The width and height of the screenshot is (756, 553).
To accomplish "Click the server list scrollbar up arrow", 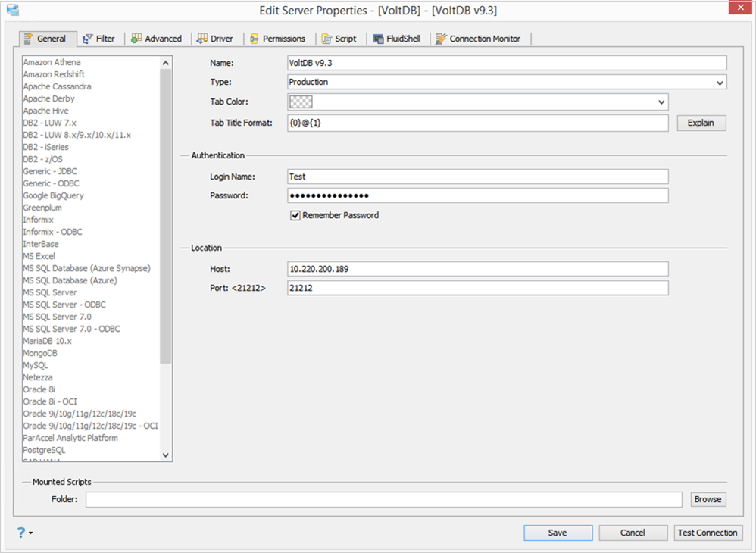I will coord(166,63).
